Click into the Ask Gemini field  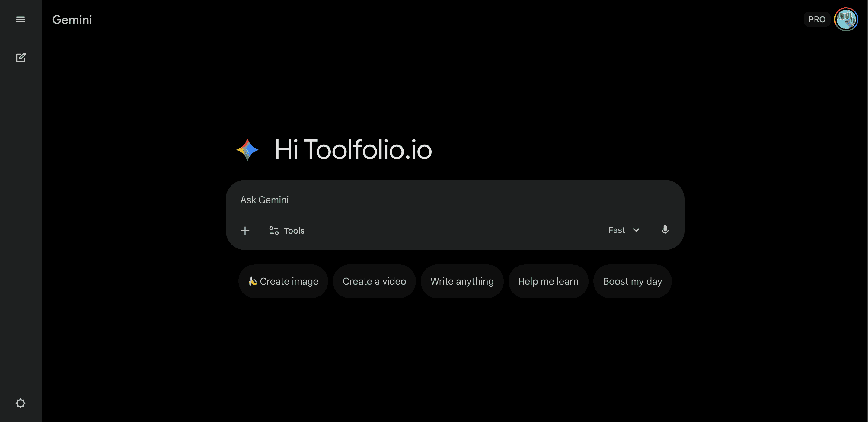coord(455,200)
